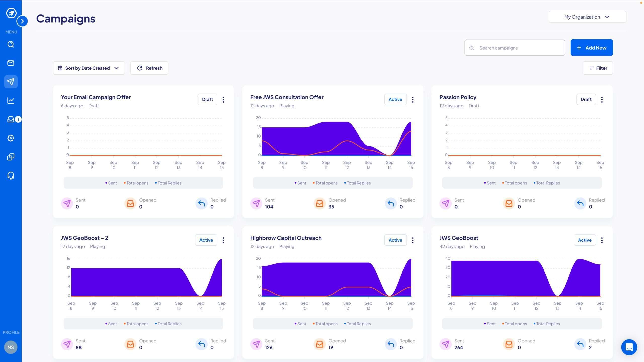Click Sent icon on Free JWS Consultation Offer card
The image size is (644, 362).
click(256, 203)
